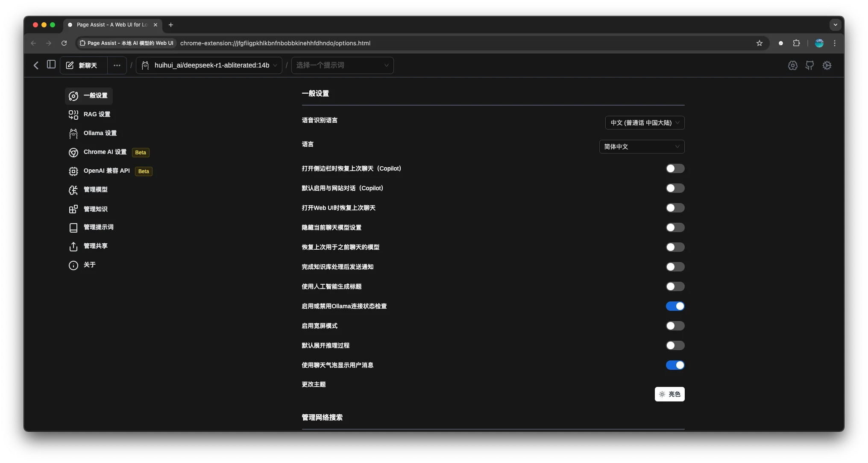Start a new chat with 新聊天
This screenshot has height=463, width=868.
tap(83, 65)
